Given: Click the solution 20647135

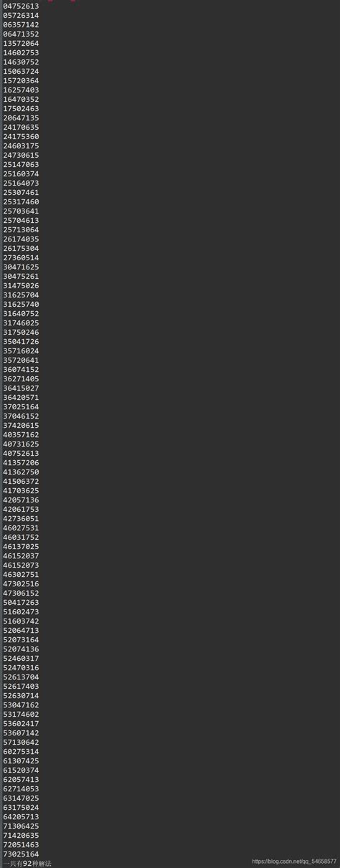Looking at the screenshot, I should coord(21,118).
